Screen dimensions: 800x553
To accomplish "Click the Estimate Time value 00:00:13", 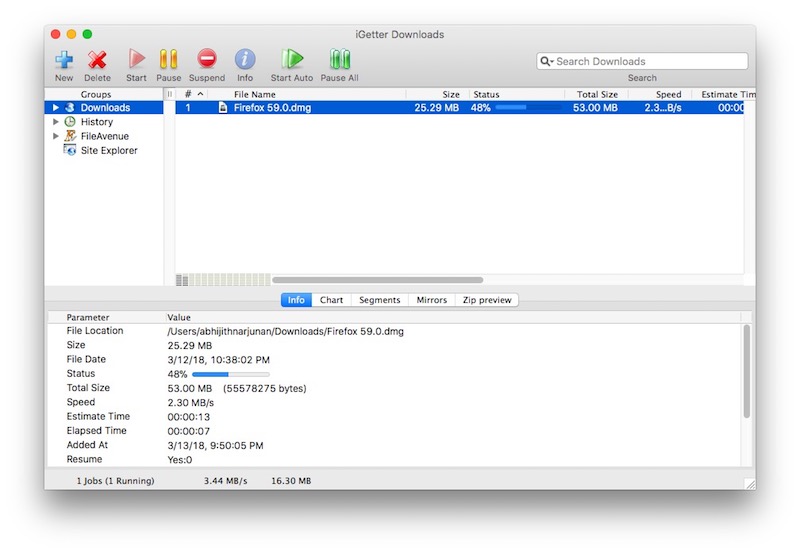I will pos(189,417).
